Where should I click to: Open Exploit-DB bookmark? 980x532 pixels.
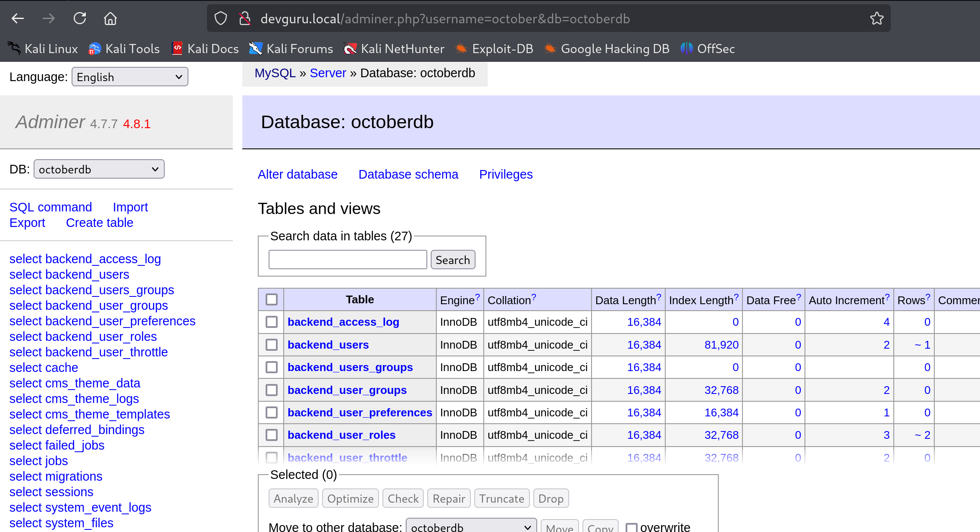tap(494, 49)
